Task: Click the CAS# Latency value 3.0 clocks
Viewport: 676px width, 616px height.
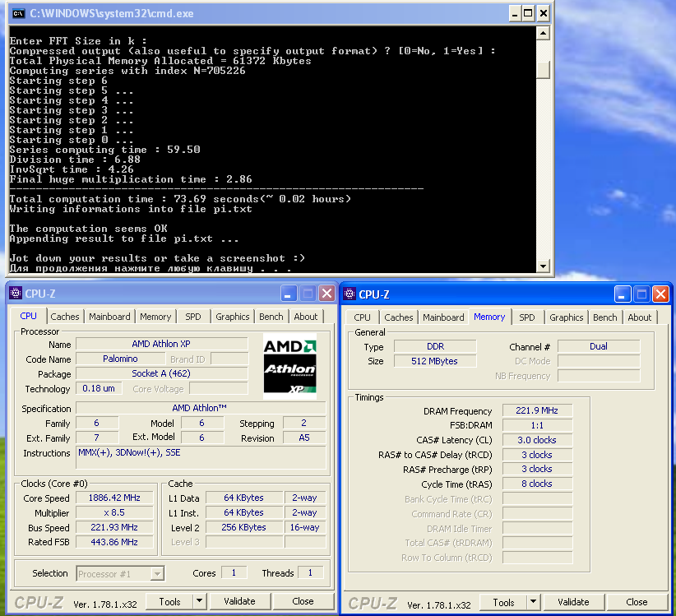Action: [538, 440]
